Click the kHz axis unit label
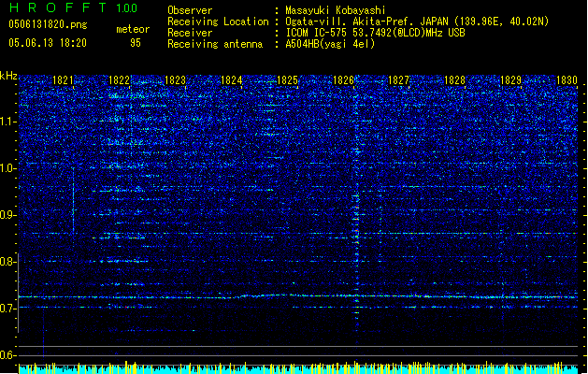 pos(8,76)
